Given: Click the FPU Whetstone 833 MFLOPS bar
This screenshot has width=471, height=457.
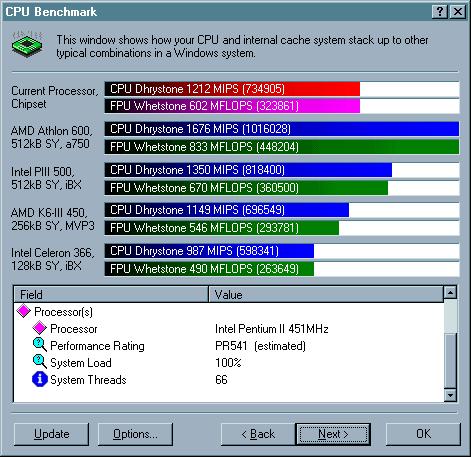Looking at the screenshot, I should (x=282, y=147).
